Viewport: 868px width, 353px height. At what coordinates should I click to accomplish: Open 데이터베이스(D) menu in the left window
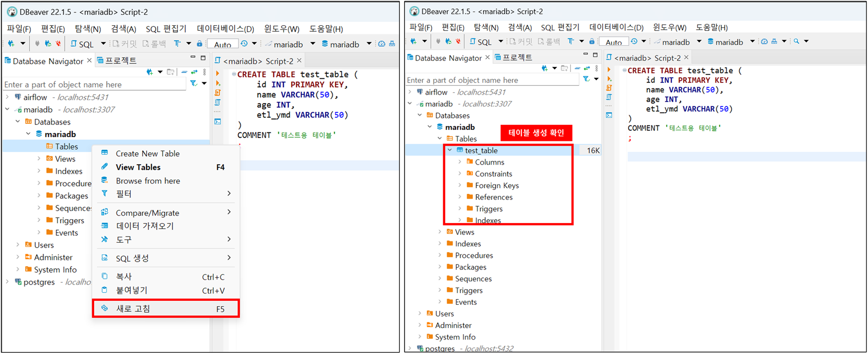point(226,29)
